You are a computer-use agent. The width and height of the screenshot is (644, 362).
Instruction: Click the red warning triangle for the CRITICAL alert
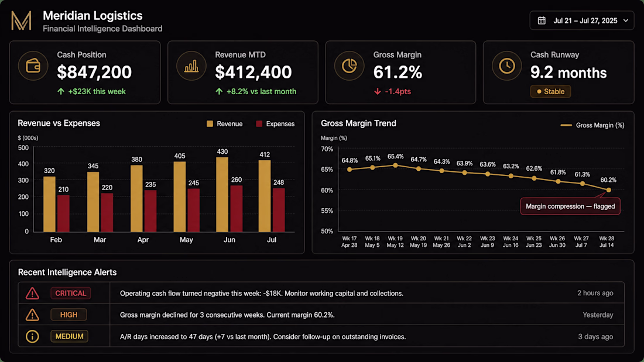[32, 294]
